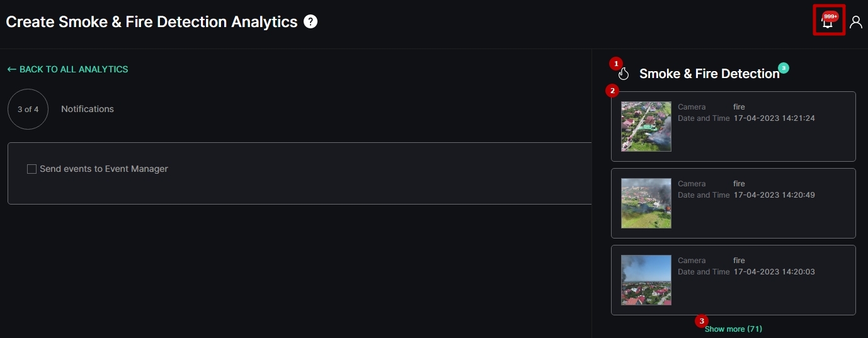Viewport: 868px width, 338px height.
Task: Click the red 999+ notification badge
Action: [x=830, y=16]
